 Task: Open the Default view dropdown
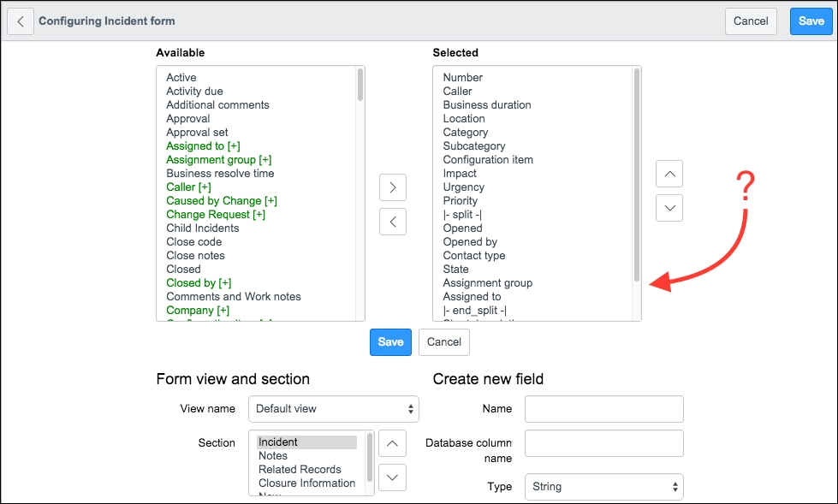(x=333, y=409)
